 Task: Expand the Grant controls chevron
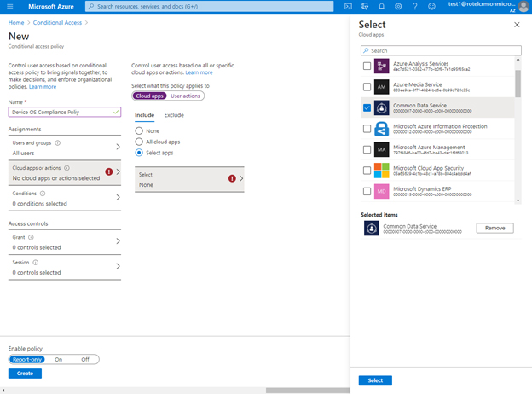click(x=118, y=241)
